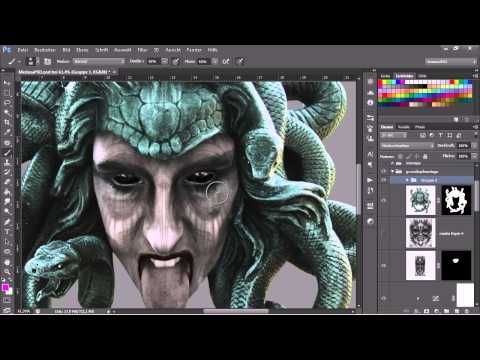The width and height of the screenshot is (480, 360).
Task: Switch to the Pfade tab
Action: click(420, 127)
